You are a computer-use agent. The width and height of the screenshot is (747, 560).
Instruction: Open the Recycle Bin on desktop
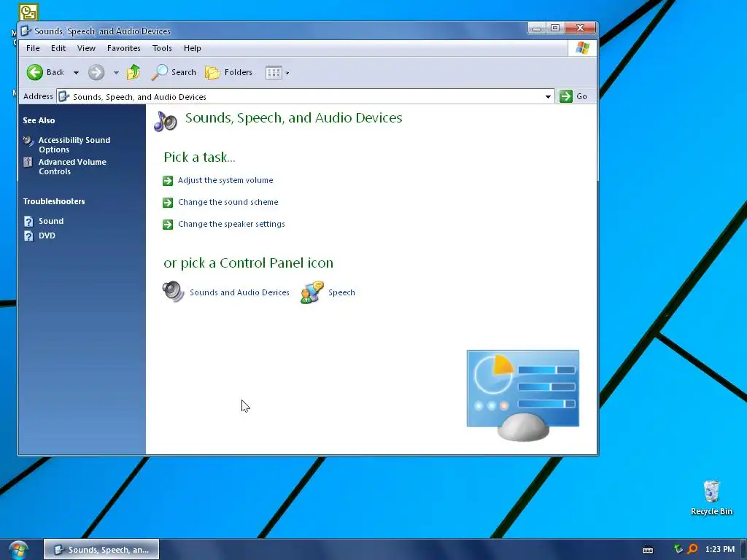[x=711, y=497]
